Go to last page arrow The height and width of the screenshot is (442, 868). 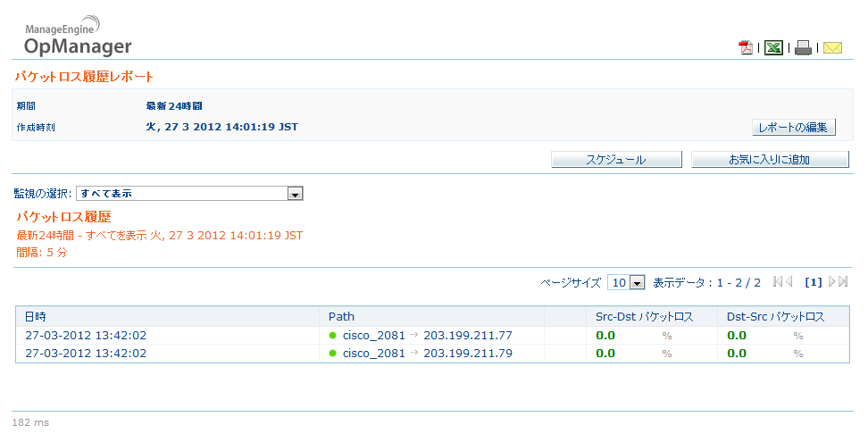coord(843,282)
